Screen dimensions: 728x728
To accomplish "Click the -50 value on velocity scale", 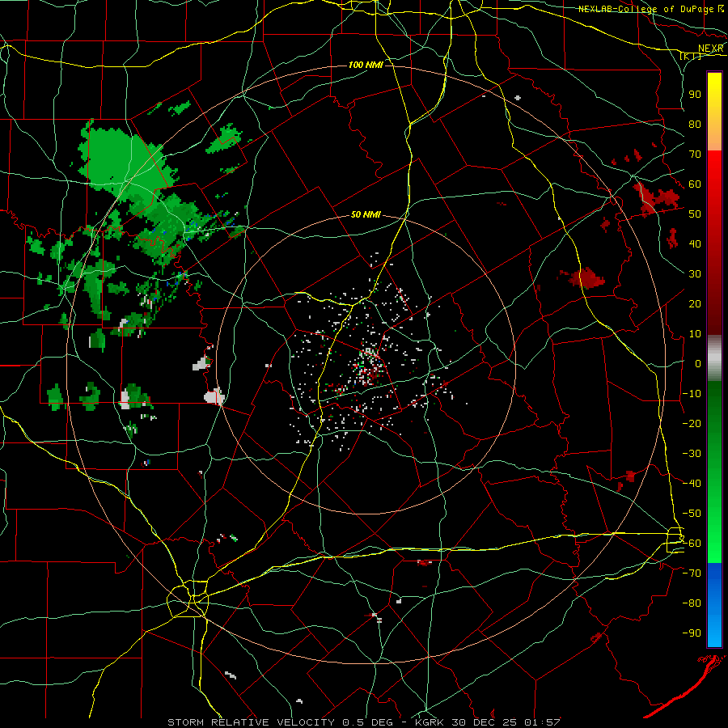I will pyautogui.click(x=692, y=514).
